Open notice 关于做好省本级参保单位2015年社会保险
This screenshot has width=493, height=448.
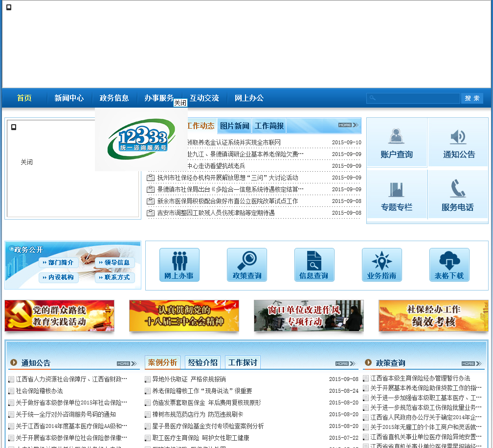click(71, 403)
